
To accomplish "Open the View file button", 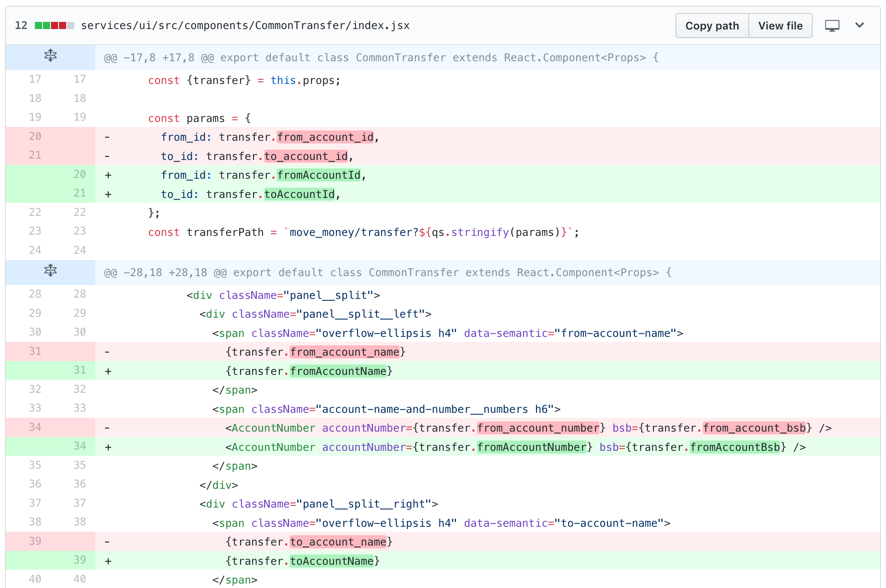I will coord(781,26).
